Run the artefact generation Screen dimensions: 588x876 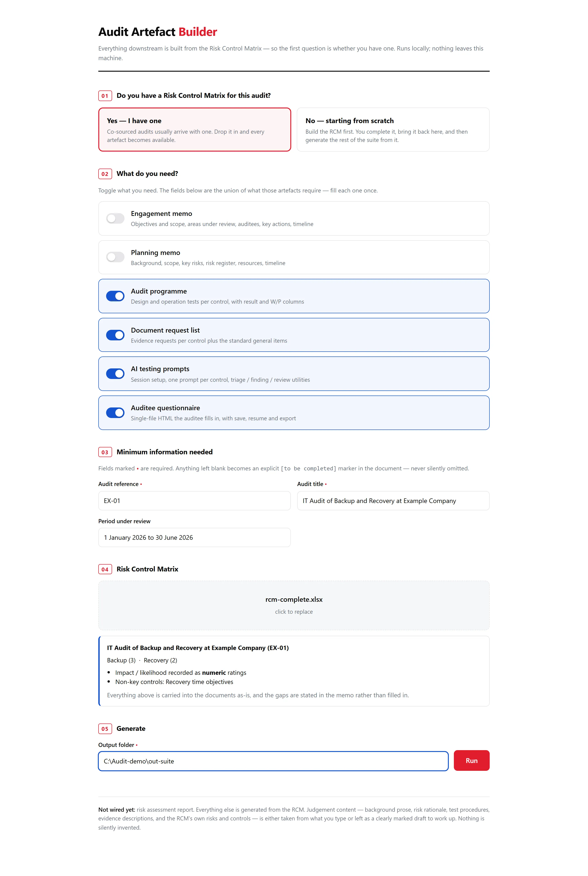(471, 760)
